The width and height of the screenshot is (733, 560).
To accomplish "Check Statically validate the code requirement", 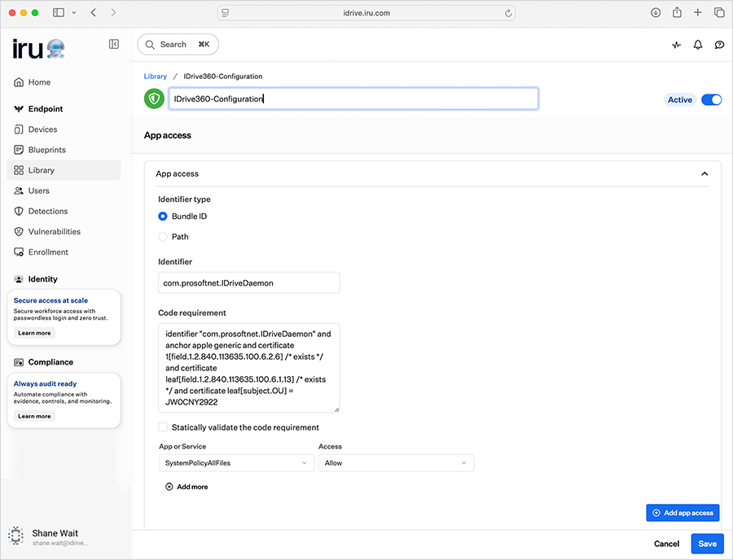I will 163,427.
